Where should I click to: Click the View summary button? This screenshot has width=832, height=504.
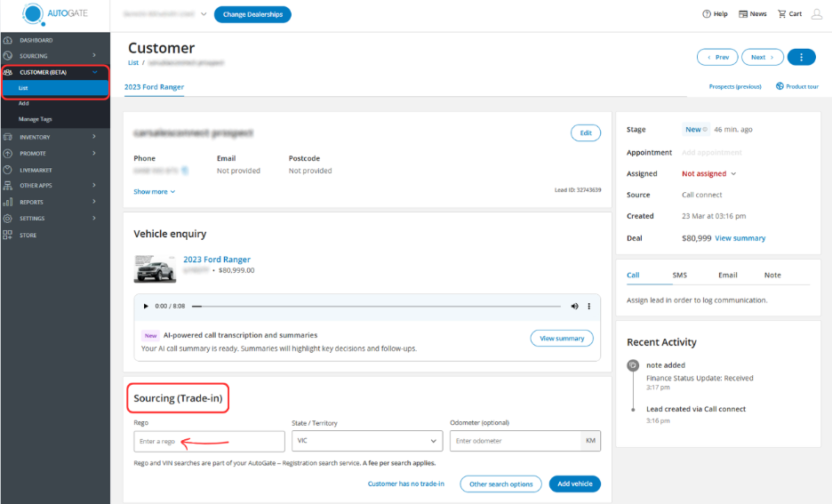561,339
